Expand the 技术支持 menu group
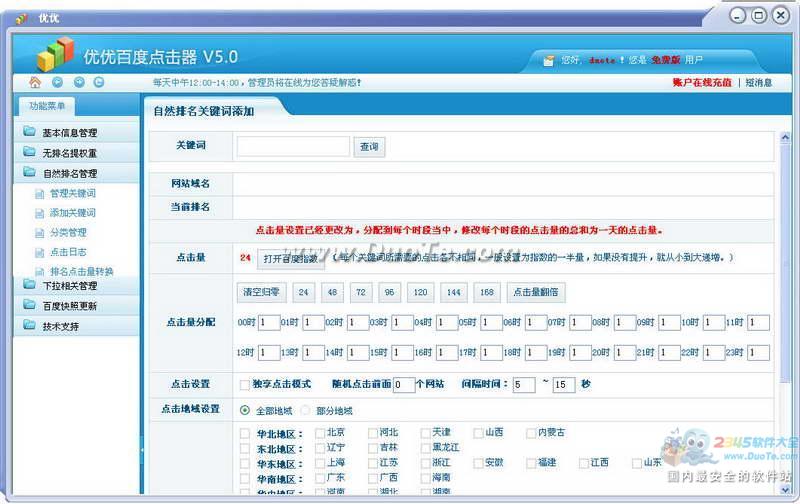 click(x=77, y=326)
